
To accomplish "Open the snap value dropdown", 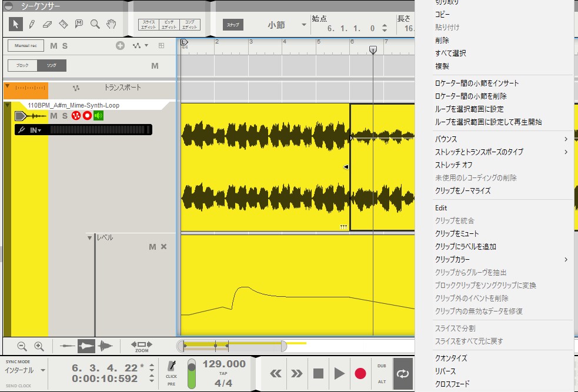I will pyautogui.click(x=304, y=25).
